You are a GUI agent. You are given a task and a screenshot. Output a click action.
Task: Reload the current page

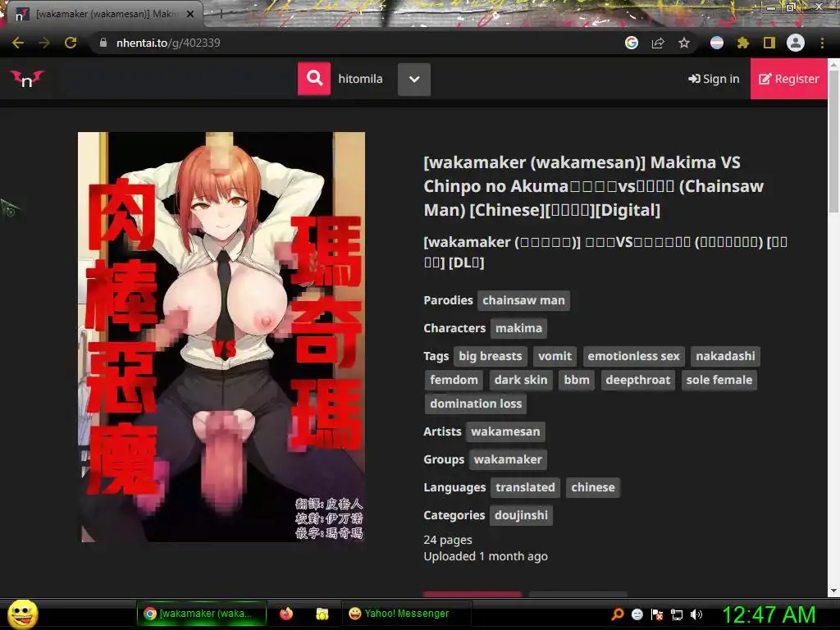click(71, 43)
